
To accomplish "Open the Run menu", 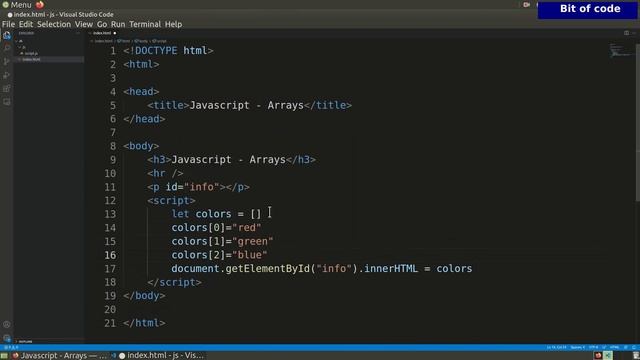I will [x=118, y=24].
